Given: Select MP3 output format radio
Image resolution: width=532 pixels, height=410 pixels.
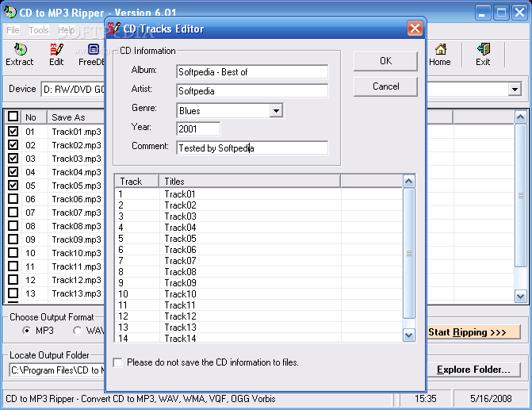Looking at the screenshot, I should click(26, 330).
